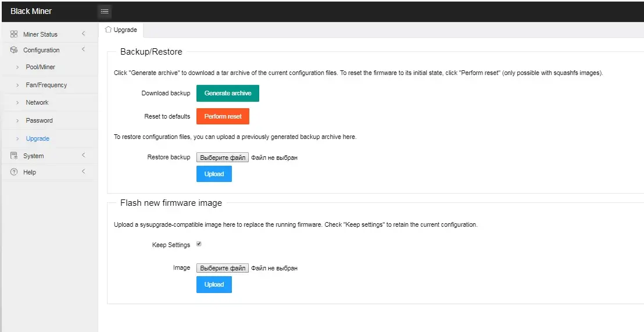The height and width of the screenshot is (332, 644).
Task: Go to the Network configuration page
Action: (x=37, y=102)
